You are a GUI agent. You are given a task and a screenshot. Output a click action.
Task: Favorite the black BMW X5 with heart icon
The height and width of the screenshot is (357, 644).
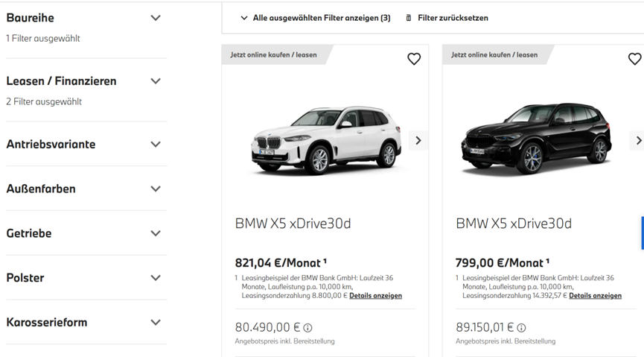634,59
